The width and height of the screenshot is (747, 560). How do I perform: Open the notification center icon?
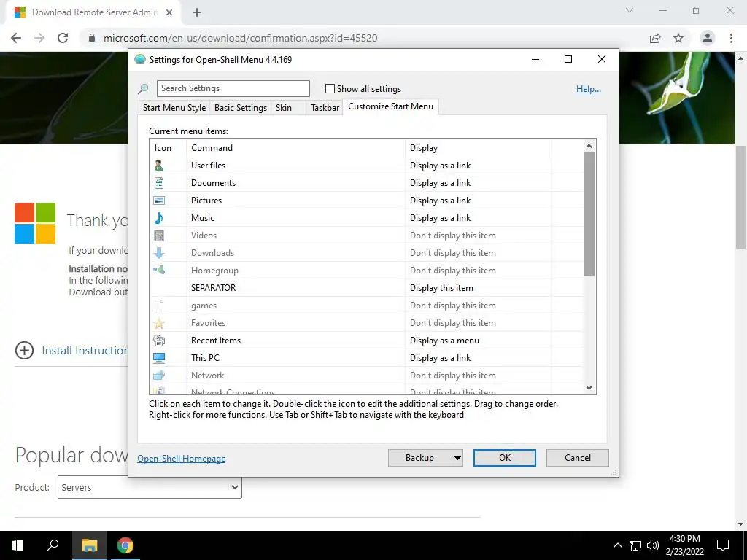click(723, 545)
